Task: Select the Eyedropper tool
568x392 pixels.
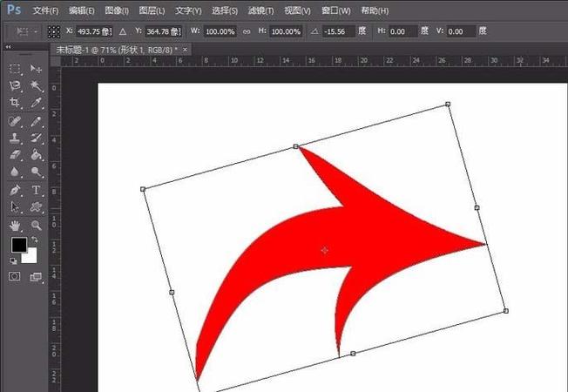Action: [36, 103]
